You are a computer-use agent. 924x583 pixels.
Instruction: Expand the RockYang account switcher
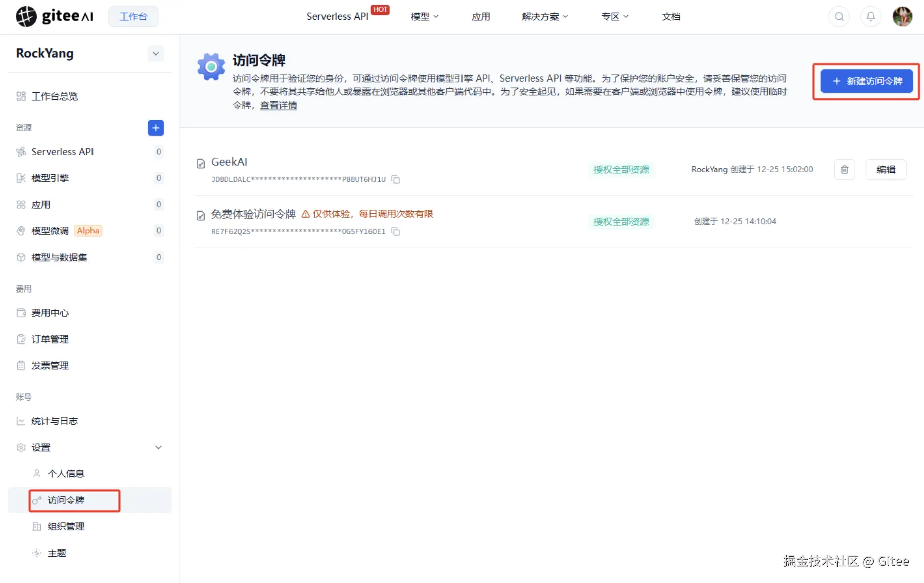click(x=156, y=53)
